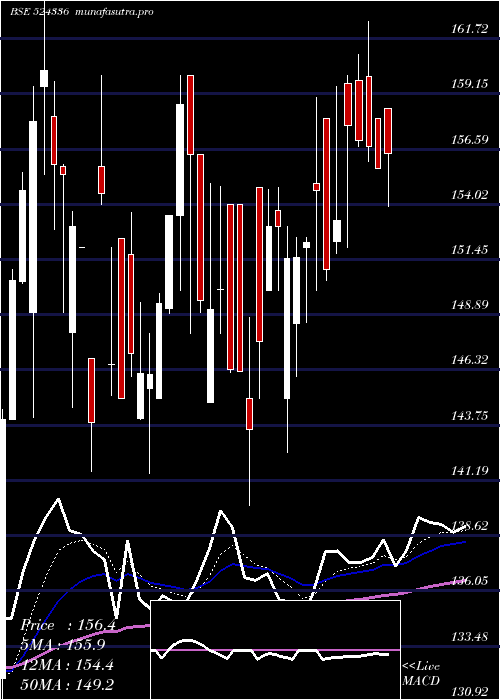Click the 12MA : 154.4 readout
This screenshot has height=700, width=500.
pos(66,665)
